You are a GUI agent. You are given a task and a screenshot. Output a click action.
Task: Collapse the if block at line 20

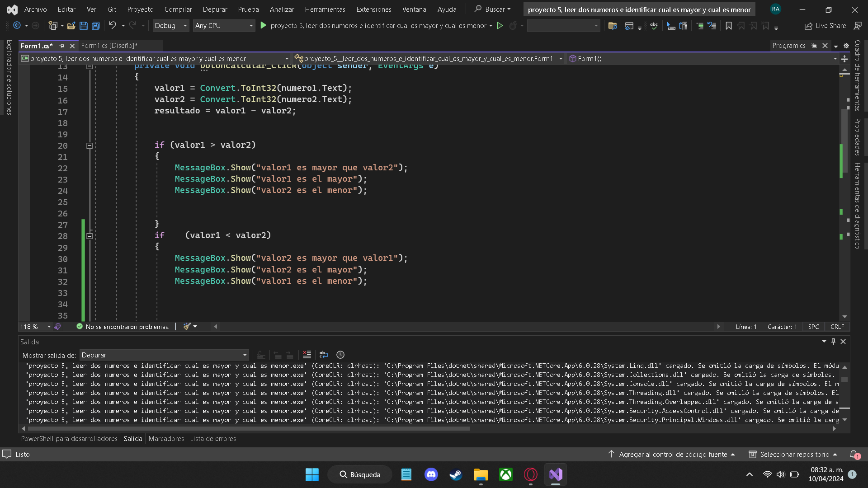point(90,145)
